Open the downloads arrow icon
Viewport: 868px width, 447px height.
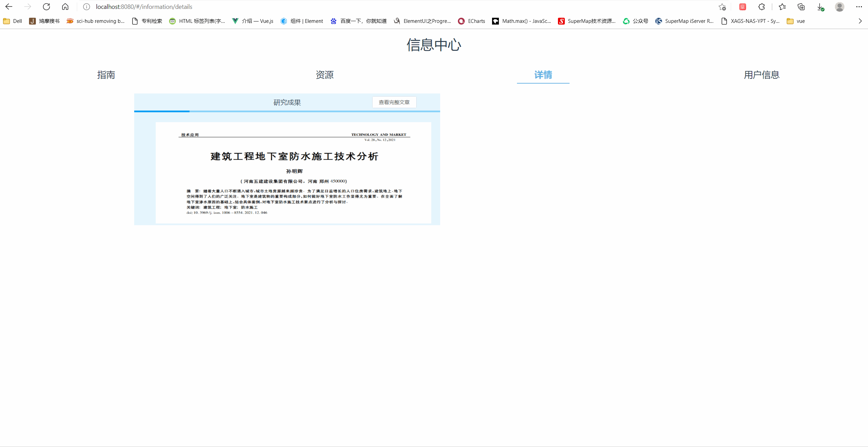point(820,7)
